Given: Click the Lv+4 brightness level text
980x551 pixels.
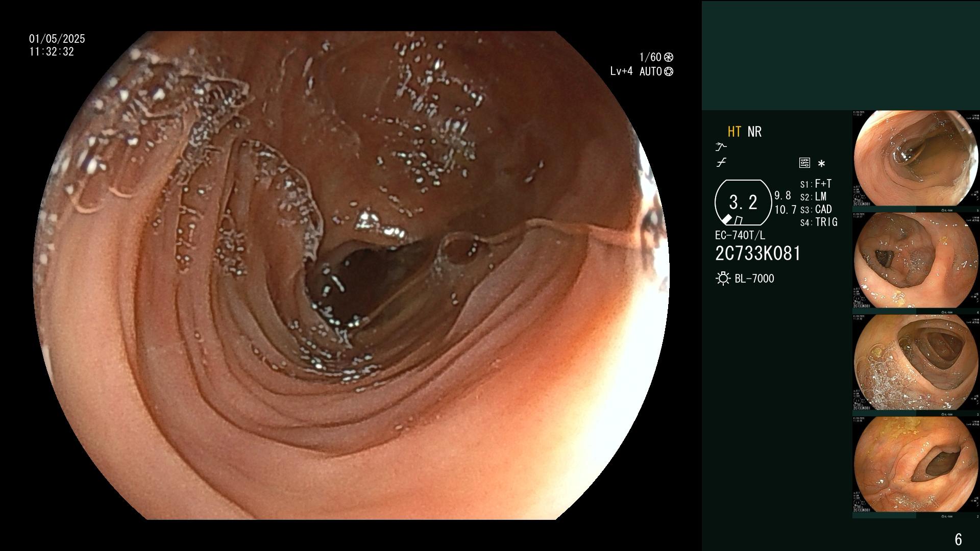Looking at the screenshot, I should click(x=621, y=71).
